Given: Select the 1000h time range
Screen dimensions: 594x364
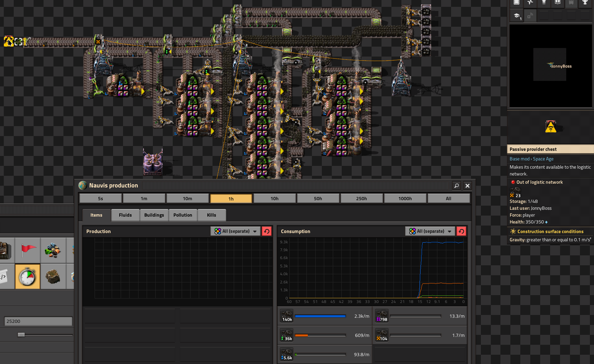Looking at the screenshot, I should pos(405,198).
